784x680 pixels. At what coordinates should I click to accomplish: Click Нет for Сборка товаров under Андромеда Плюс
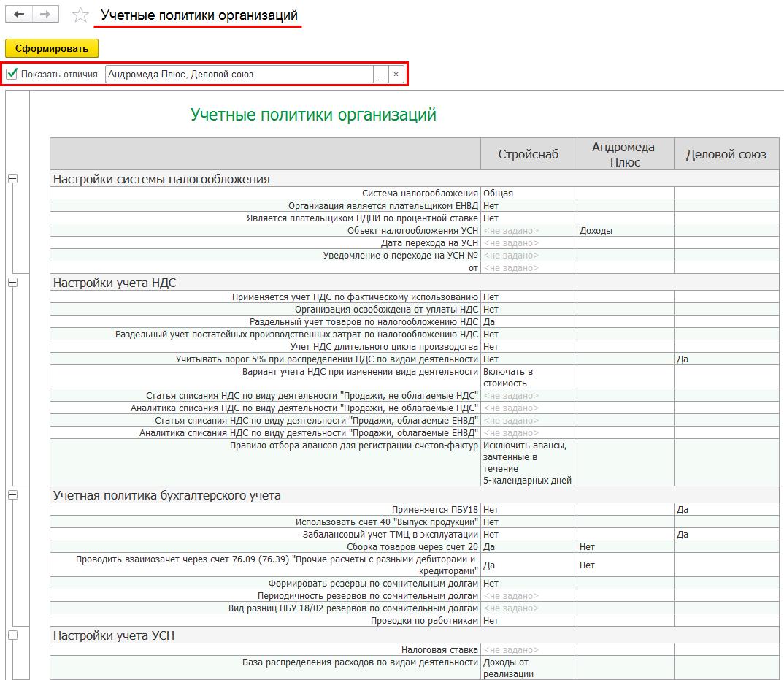click(x=625, y=547)
